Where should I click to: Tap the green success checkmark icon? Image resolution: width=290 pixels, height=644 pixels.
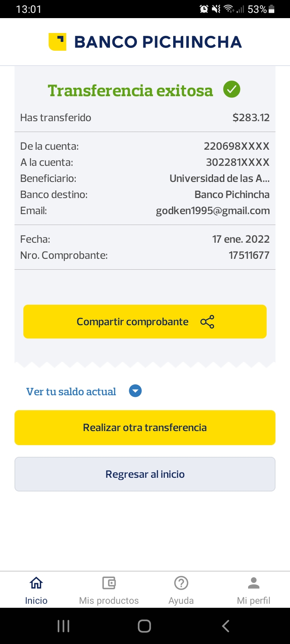click(232, 89)
